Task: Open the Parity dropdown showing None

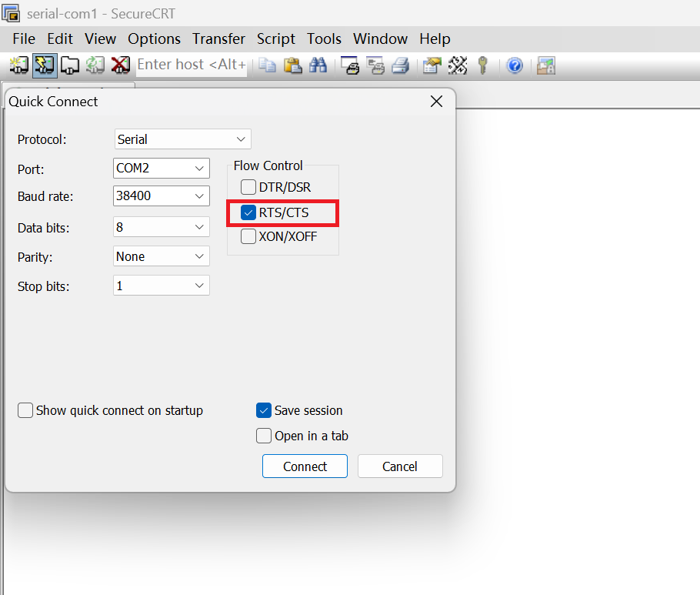Action: tap(162, 256)
